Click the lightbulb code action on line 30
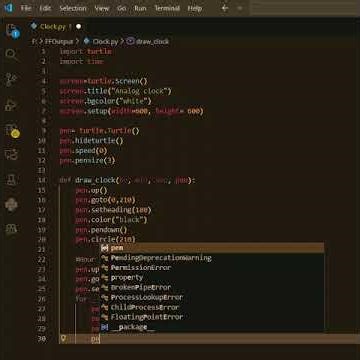 click(x=63, y=339)
